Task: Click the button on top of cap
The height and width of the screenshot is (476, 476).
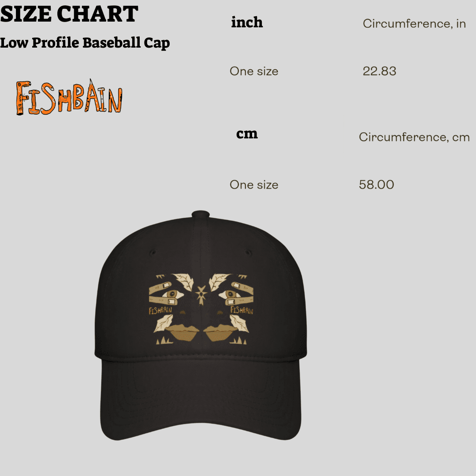Action: 201,214
